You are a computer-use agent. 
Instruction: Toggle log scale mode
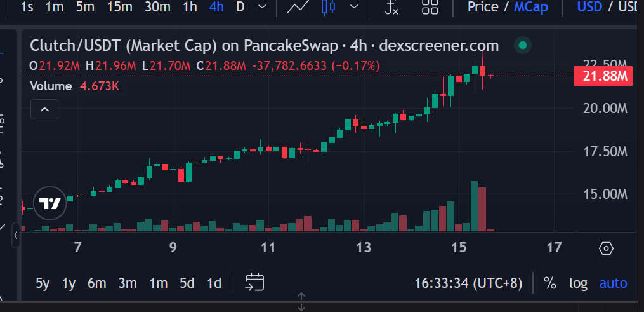pyautogui.click(x=578, y=283)
